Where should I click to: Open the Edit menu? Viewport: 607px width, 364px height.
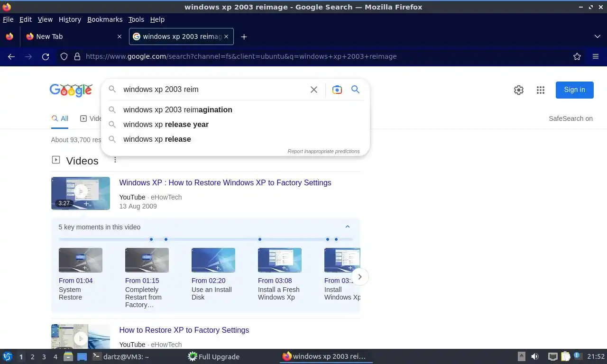[26, 19]
